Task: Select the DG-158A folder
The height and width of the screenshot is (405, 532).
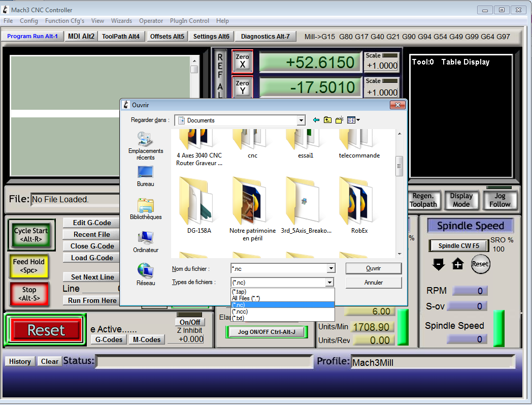Action: tap(199, 205)
